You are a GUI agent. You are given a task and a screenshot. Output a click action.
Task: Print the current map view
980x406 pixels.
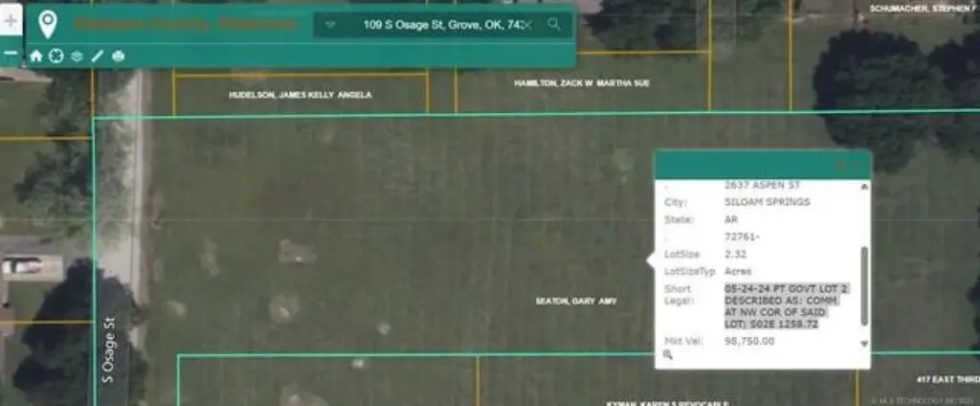tap(118, 56)
